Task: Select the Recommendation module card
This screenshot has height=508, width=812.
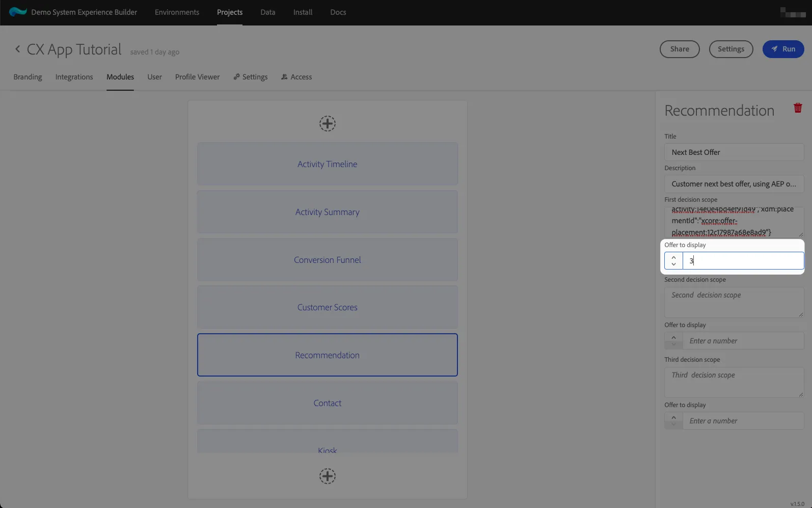Action: click(328, 355)
